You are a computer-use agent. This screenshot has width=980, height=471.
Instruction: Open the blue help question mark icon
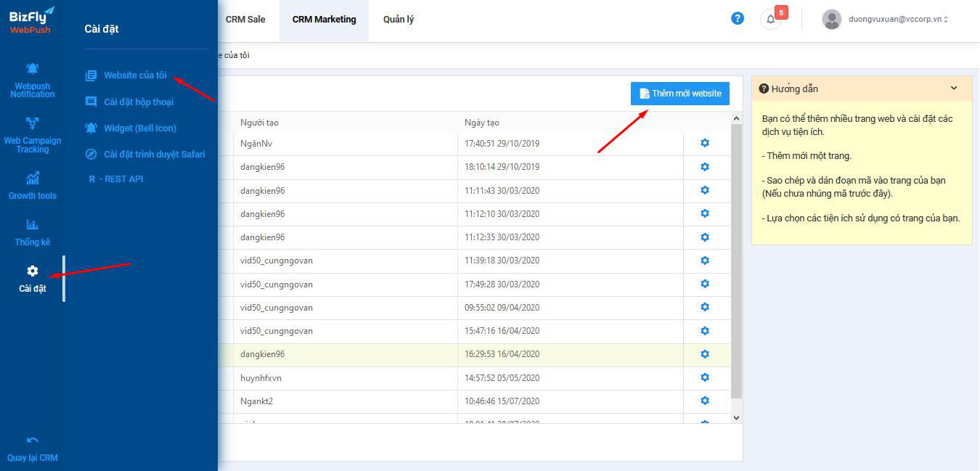pos(738,19)
